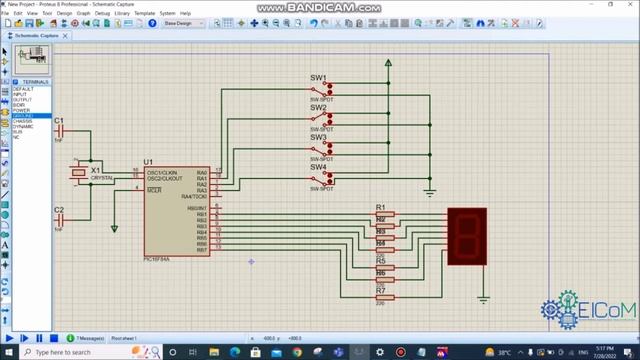Click the Step simulation button
The image size is (640, 360).
pyautogui.click(x=24, y=338)
